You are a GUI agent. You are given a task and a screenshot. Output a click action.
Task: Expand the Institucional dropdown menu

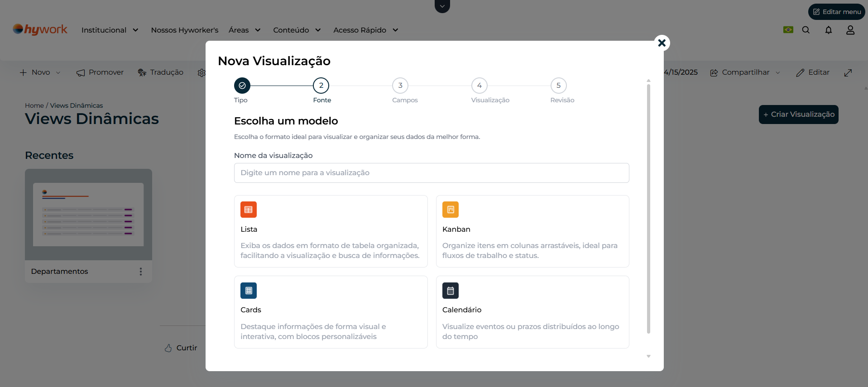[110, 30]
